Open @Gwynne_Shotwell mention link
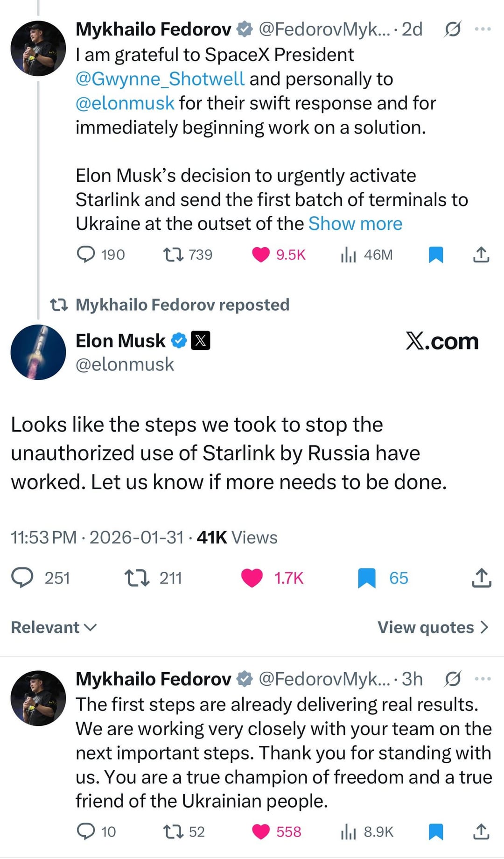 (x=160, y=79)
